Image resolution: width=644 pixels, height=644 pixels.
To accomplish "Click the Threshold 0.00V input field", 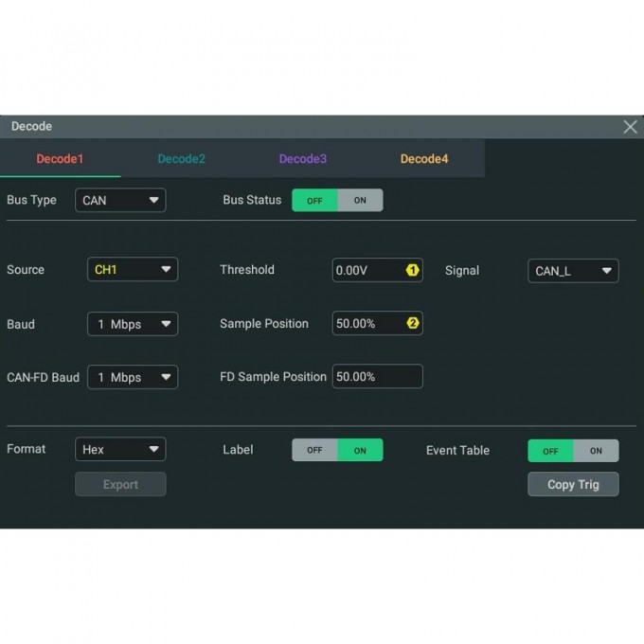I will coord(367,271).
